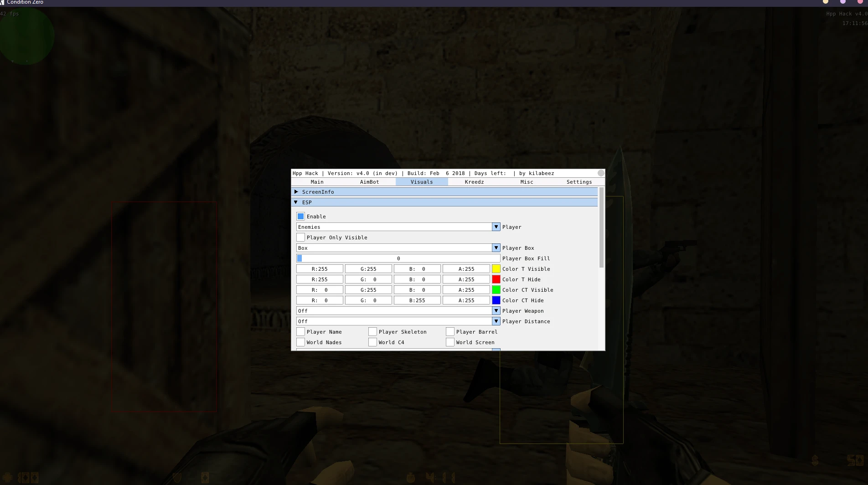Click the B field of Color CT Hide
The image size is (868, 485).
[417, 300]
